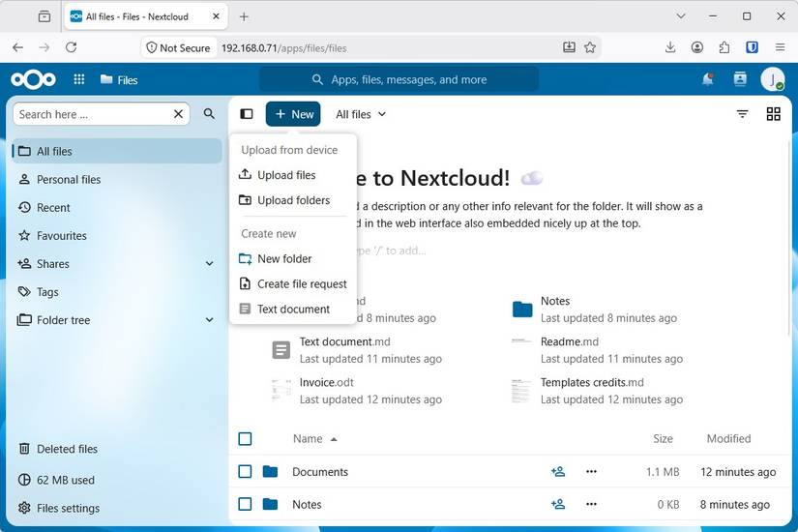Reload the browser page
The width and height of the screenshot is (798, 532).
(x=72, y=47)
